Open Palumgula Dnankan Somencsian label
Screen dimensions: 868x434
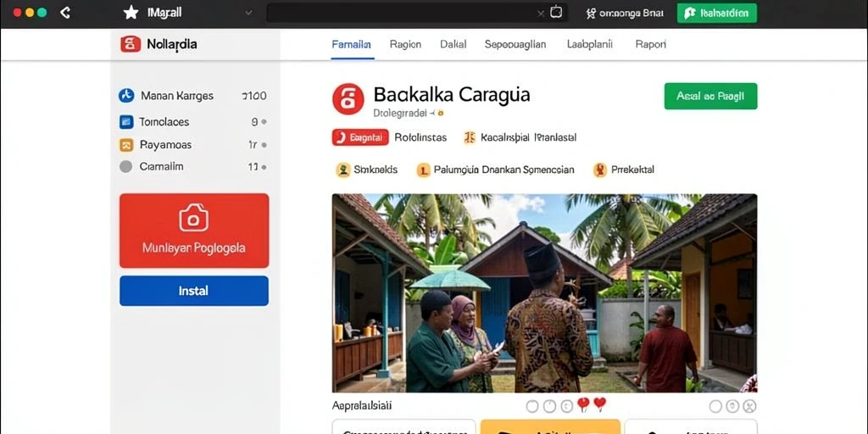tap(504, 170)
